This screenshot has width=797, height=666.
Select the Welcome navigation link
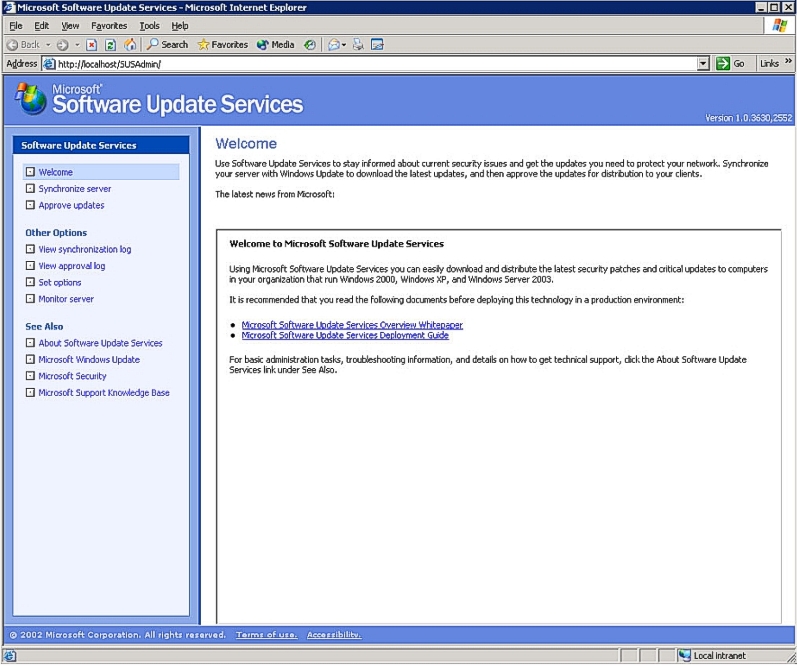(55, 172)
